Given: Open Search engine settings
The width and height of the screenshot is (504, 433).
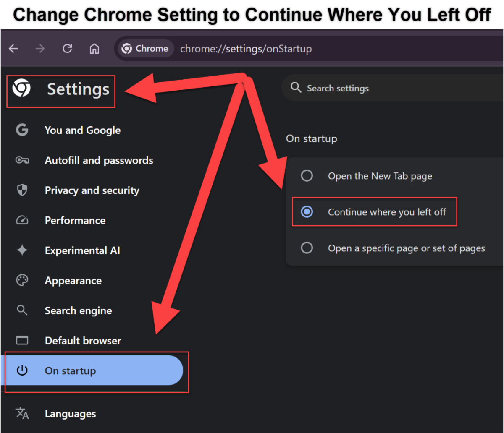Looking at the screenshot, I should point(78,310).
